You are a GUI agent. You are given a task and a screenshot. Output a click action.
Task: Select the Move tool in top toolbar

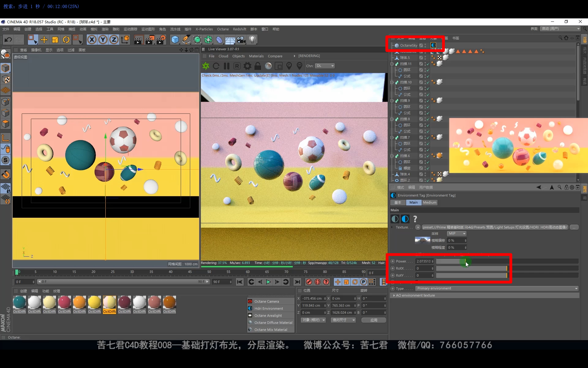[x=44, y=40]
